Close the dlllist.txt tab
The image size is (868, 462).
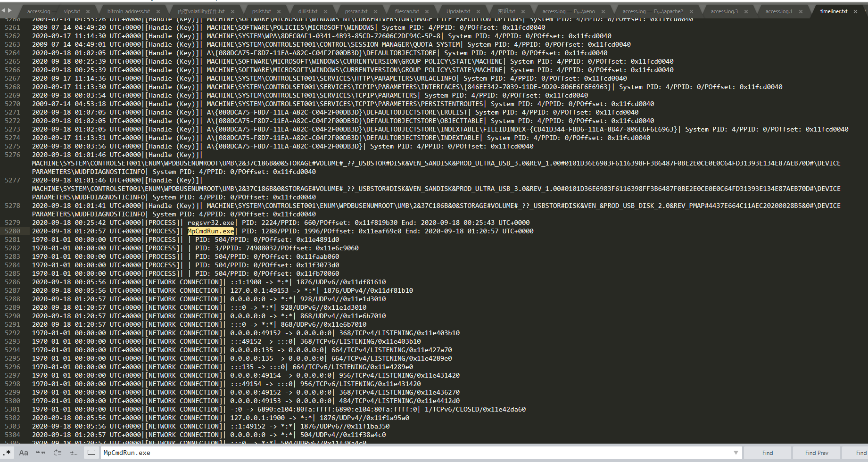coord(325,11)
